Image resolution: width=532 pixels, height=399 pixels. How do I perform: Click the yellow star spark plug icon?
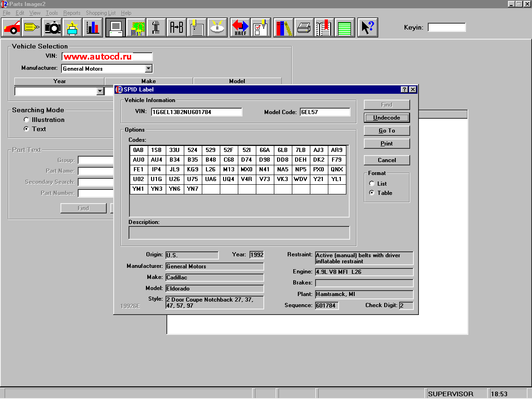pos(72,28)
